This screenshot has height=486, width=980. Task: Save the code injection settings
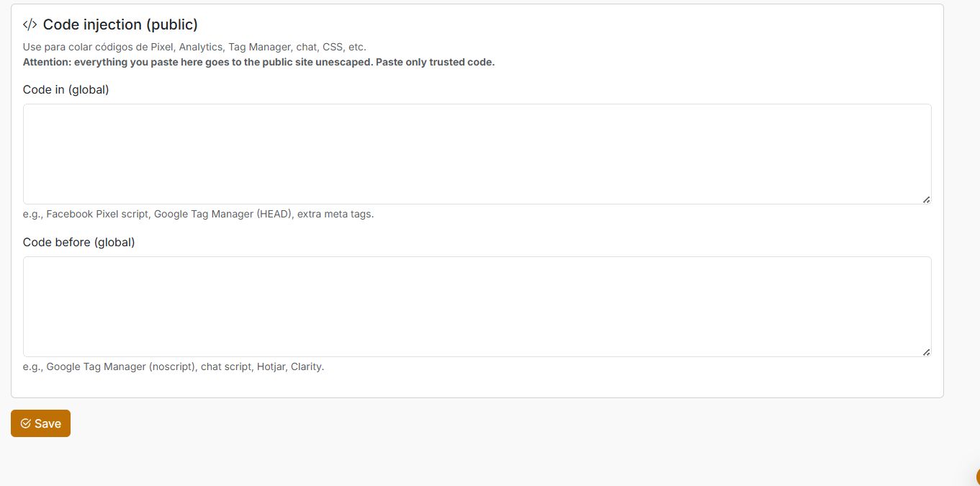[x=40, y=423]
